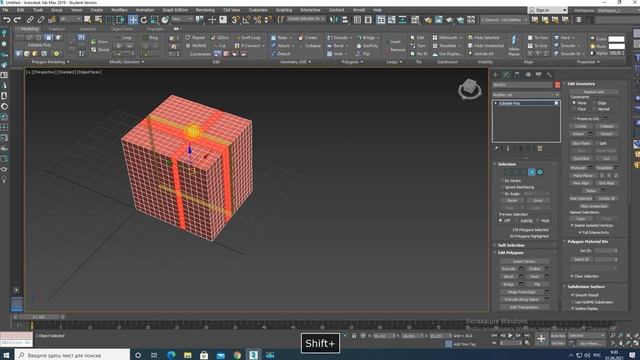Toggle Preserve UVs checkbox

(575, 118)
